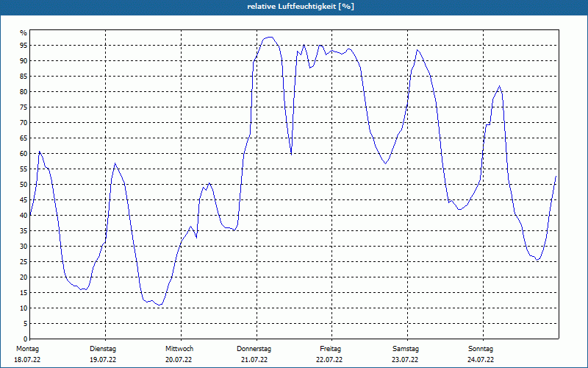Click the % unit label on the y-axis
588x368 pixels.
click(x=24, y=33)
